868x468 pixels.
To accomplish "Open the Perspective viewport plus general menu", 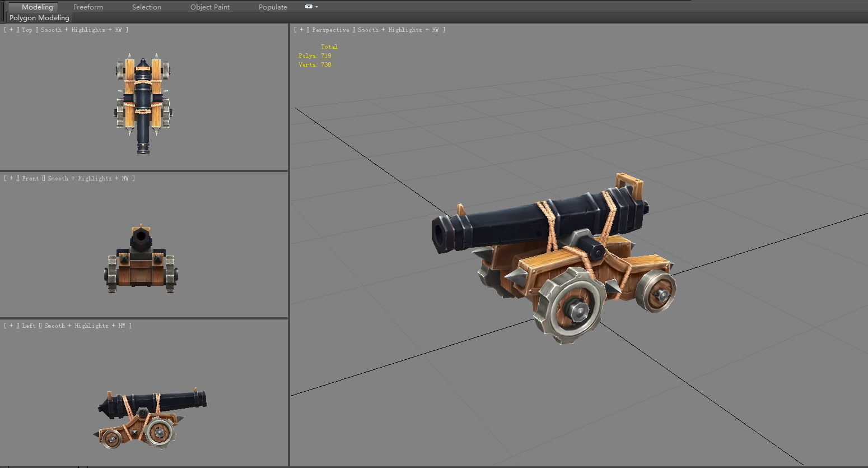I will [301, 30].
